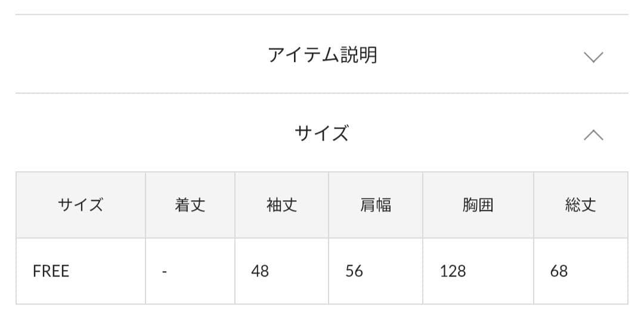644x332 pixels.
Task: Click the サイズ section heading text
Action: pos(321,133)
